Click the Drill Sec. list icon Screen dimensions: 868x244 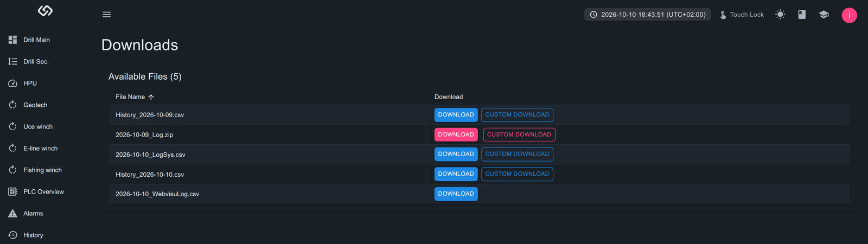click(12, 61)
